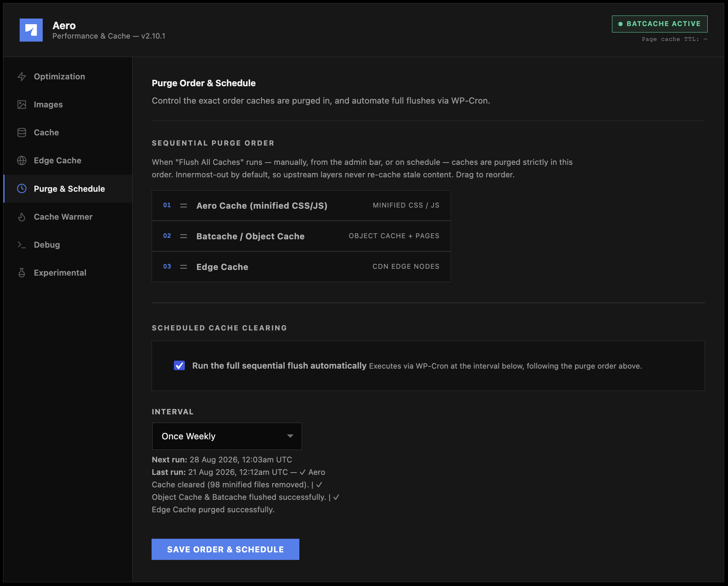Select the Optimization lightning bolt icon

pos(22,76)
